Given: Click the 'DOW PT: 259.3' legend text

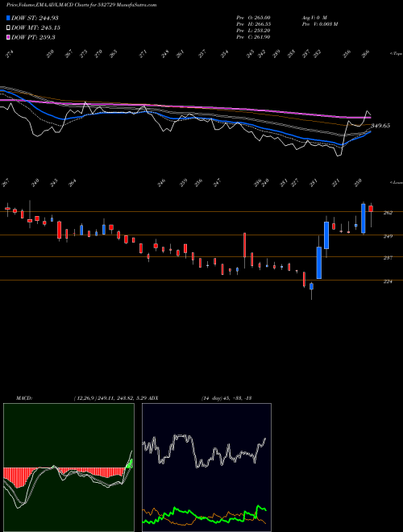Looking at the screenshot, I should [x=33, y=37].
